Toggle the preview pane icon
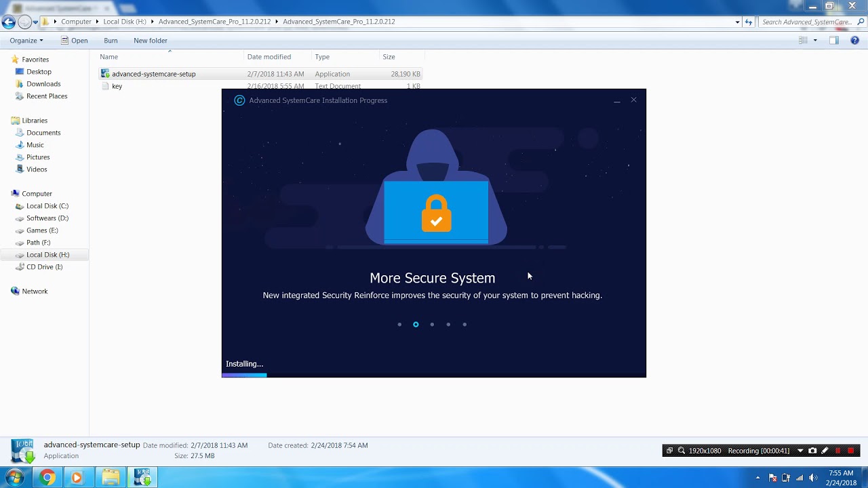Image resolution: width=868 pixels, height=488 pixels. pos(834,41)
